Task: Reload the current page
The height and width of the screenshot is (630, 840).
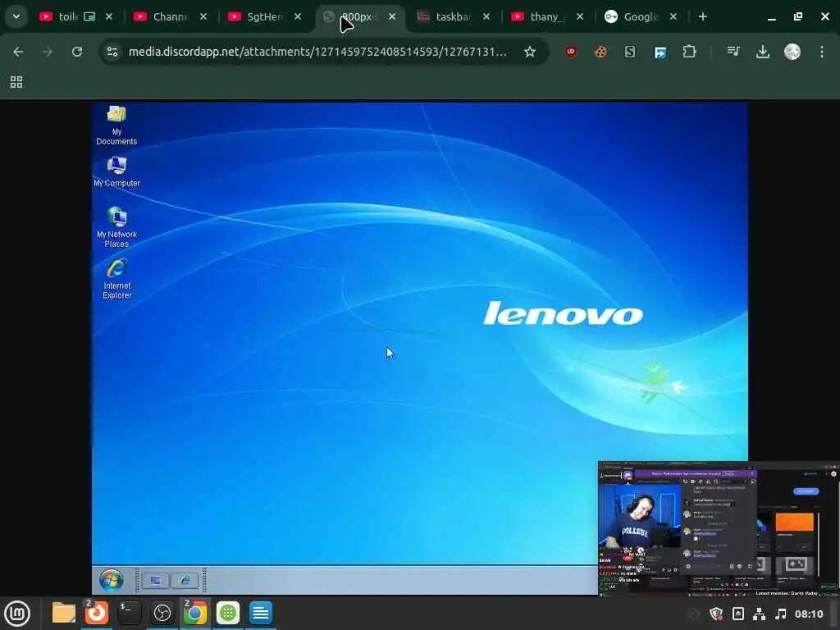Action: (77, 52)
